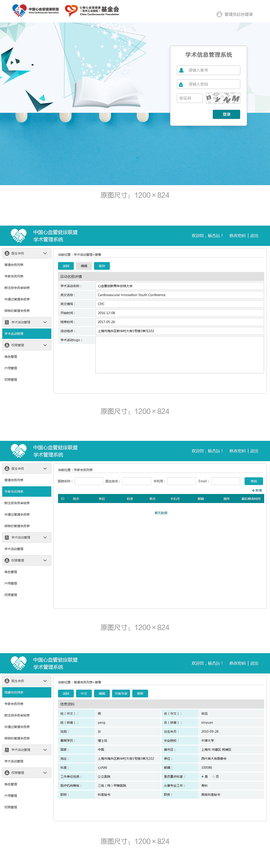
Task: Collapse 学术活动管理 chevron on the 普通会员列表>查看 page
Action: click(x=45, y=750)
